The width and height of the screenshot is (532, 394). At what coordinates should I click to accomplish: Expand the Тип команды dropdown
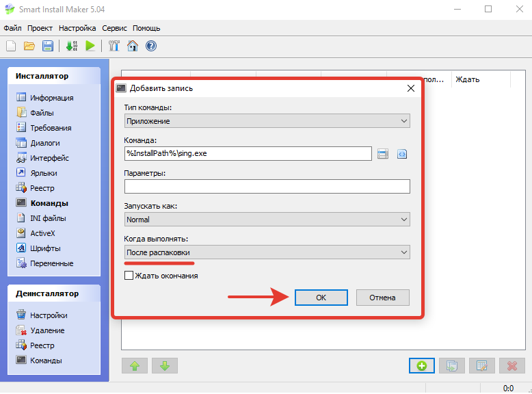(x=267, y=121)
